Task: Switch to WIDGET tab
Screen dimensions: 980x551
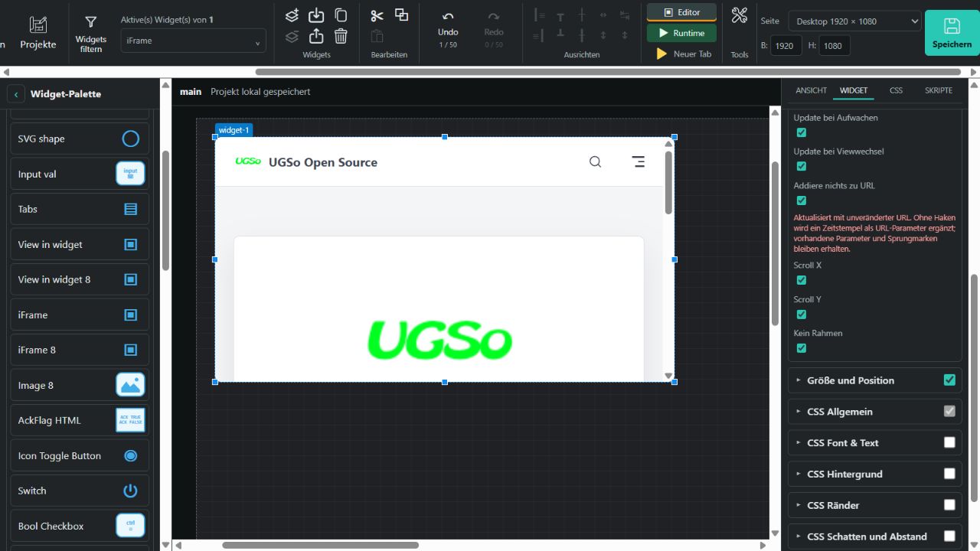Action: tap(854, 90)
